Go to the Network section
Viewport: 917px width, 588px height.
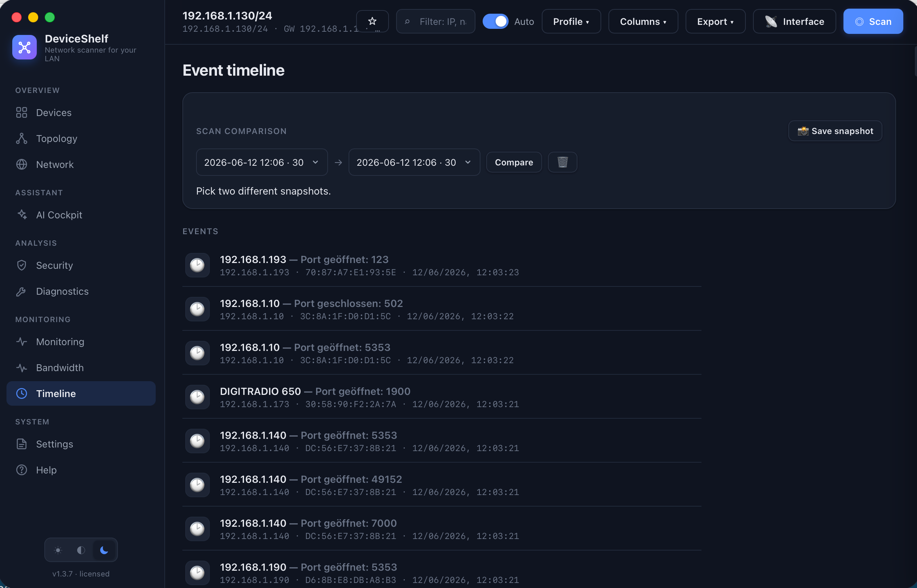point(81,165)
